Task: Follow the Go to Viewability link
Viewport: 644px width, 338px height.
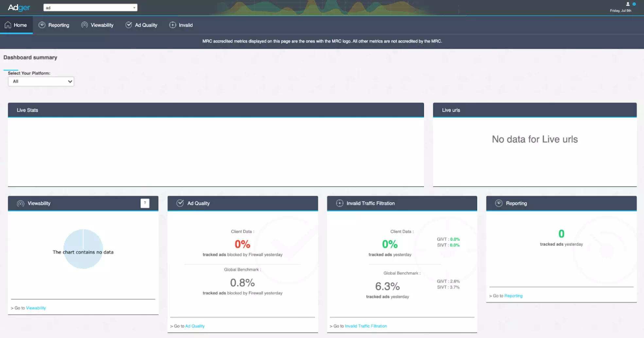Action: (x=36, y=308)
